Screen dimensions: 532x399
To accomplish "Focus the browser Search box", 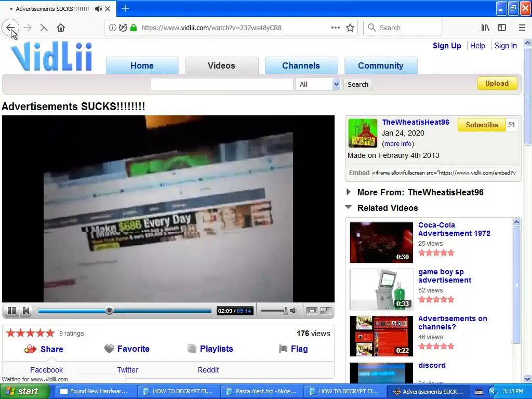I will tap(403, 28).
